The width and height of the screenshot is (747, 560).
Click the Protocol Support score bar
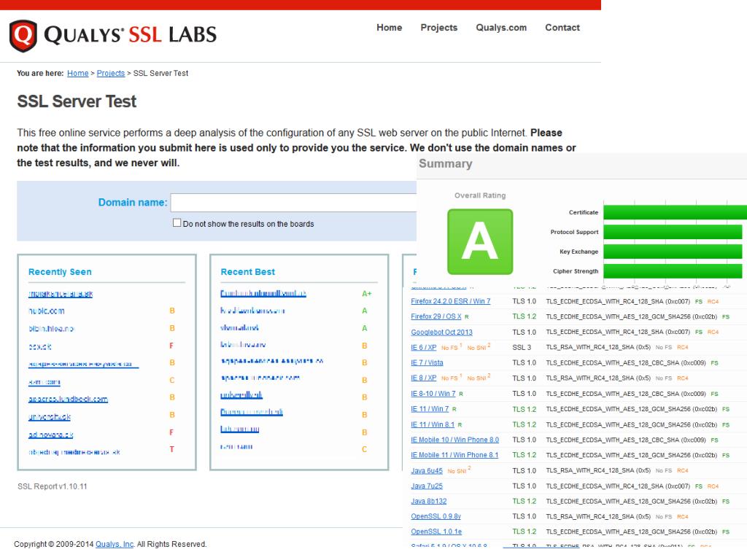click(x=673, y=232)
